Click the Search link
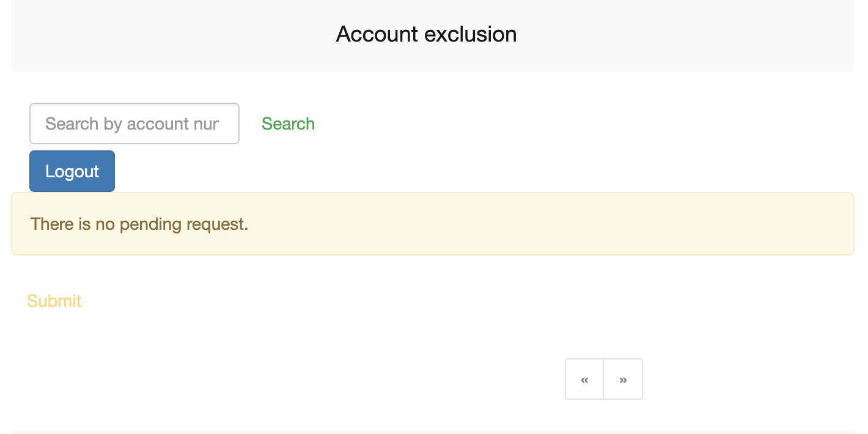Image resolution: width=868 pixels, height=434 pixels. [288, 123]
